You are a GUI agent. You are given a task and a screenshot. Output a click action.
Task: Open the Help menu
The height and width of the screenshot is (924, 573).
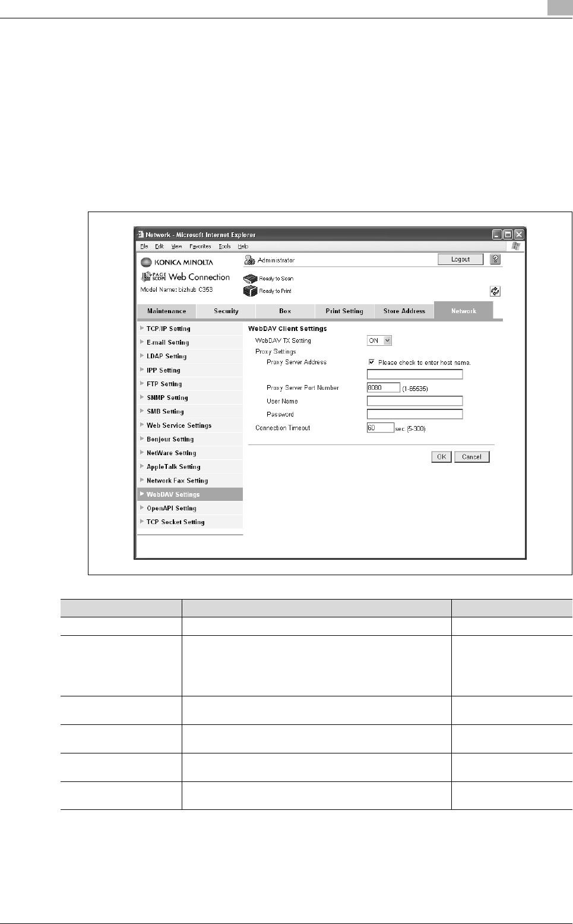click(x=243, y=246)
